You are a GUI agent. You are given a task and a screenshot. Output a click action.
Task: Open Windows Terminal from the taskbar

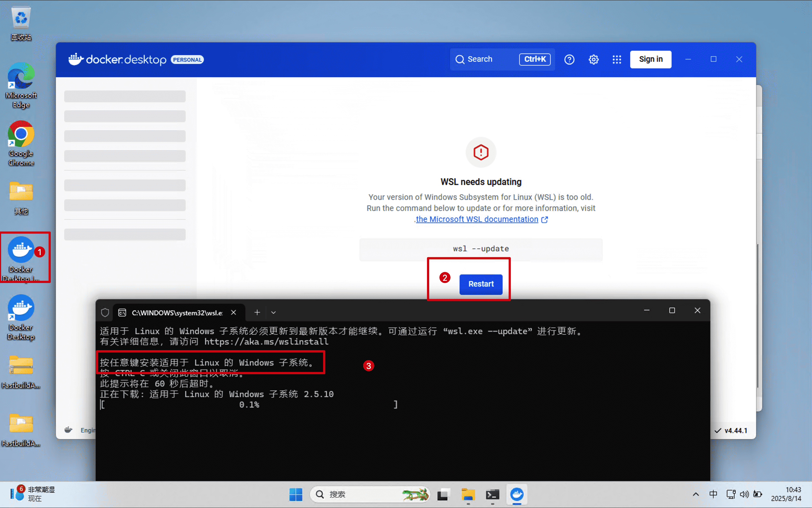coord(492,494)
